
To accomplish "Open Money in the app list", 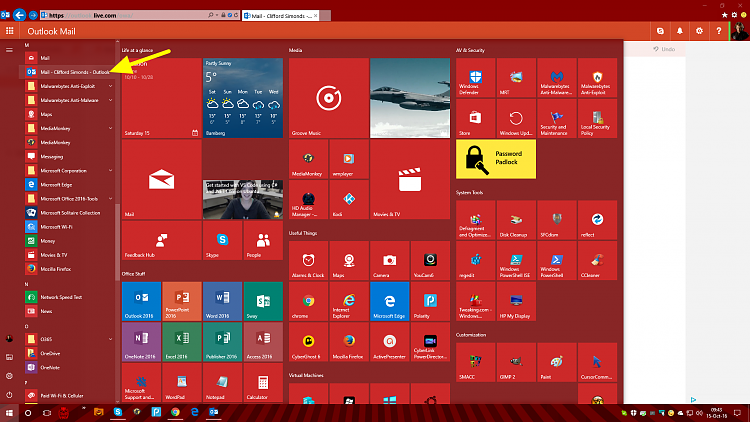I will [x=67, y=241].
